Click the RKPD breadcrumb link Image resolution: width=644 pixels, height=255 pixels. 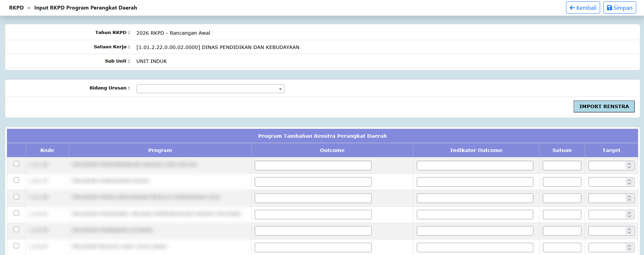coord(16,8)
